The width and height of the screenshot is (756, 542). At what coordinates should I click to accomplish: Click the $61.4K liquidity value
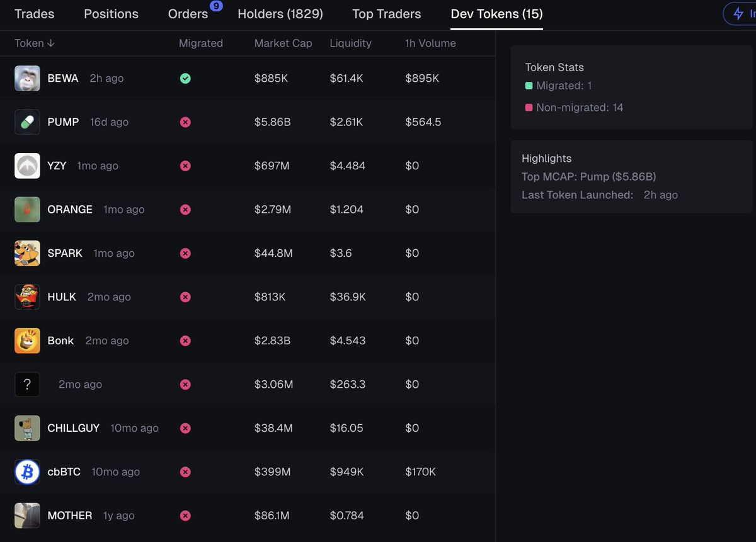click(346, 79)
